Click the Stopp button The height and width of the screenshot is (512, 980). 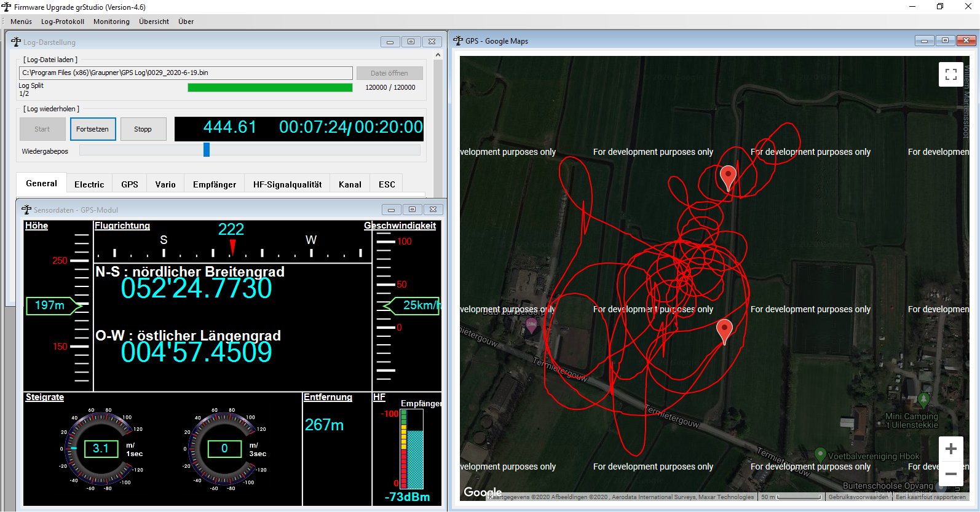[x=143, y=129]
